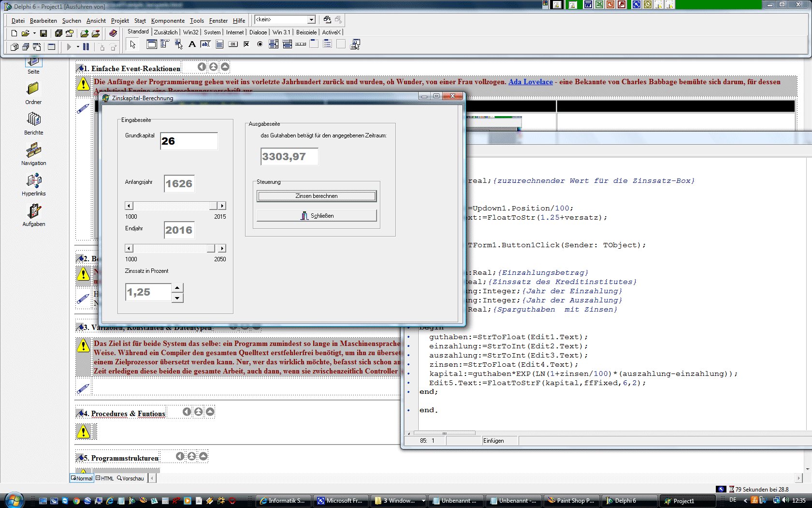Image resolution: width=812 pixels, height=508 pixels.
Task: Click the View Form icon
Action: point(25,47)
